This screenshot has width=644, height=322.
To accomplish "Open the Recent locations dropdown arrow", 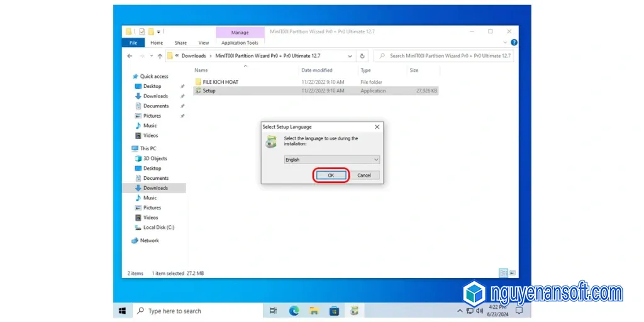I will click(152, 56).
